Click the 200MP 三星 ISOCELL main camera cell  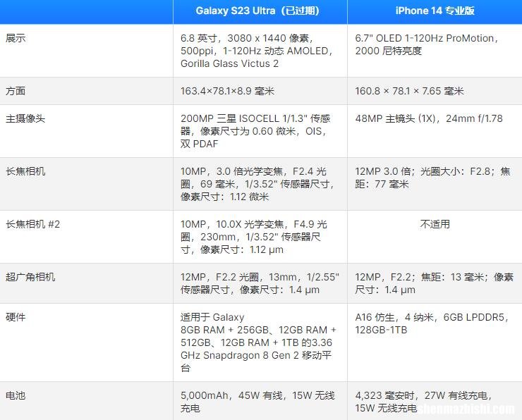[x=260, y=131]
